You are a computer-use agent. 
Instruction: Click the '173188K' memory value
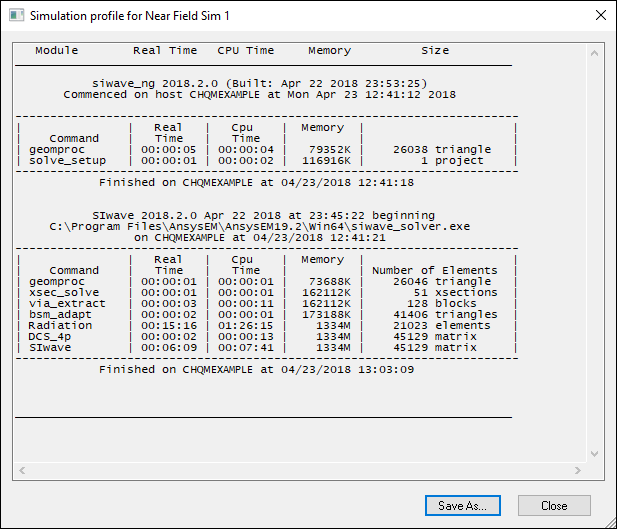tap(326, 314)
